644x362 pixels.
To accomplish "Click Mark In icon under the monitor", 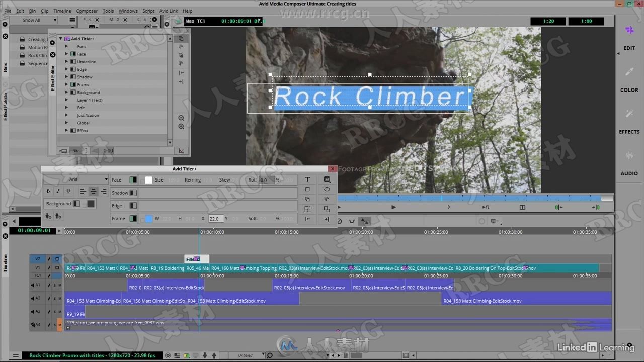I will pyautogui.click(x=559, y=207).
